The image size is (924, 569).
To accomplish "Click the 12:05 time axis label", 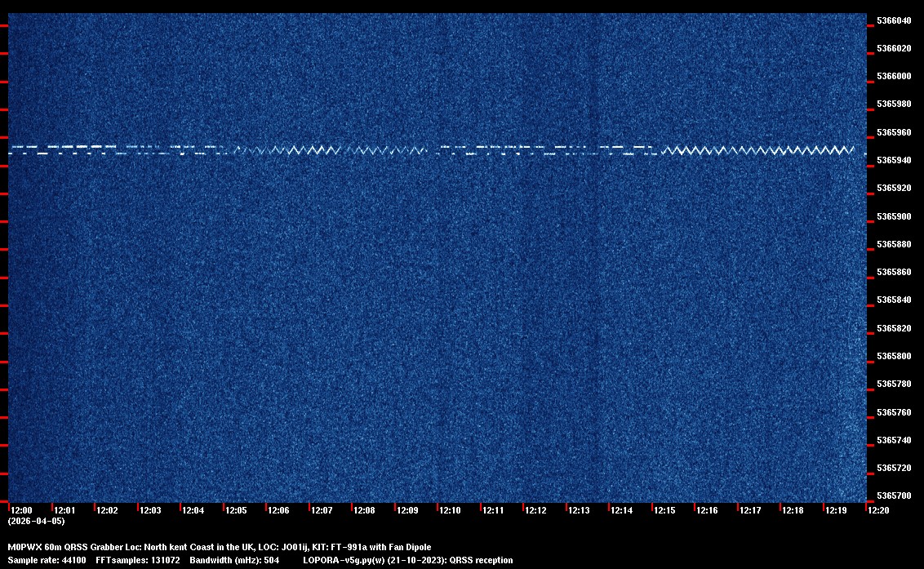I will (x=236, y=510).
